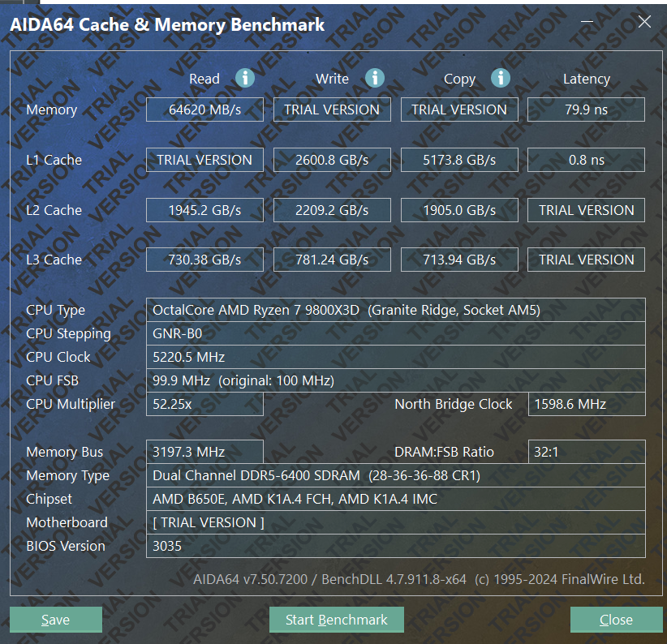Click the BIOS Version 3035 field
Viewport: 667px width, 644px height.
395,546
